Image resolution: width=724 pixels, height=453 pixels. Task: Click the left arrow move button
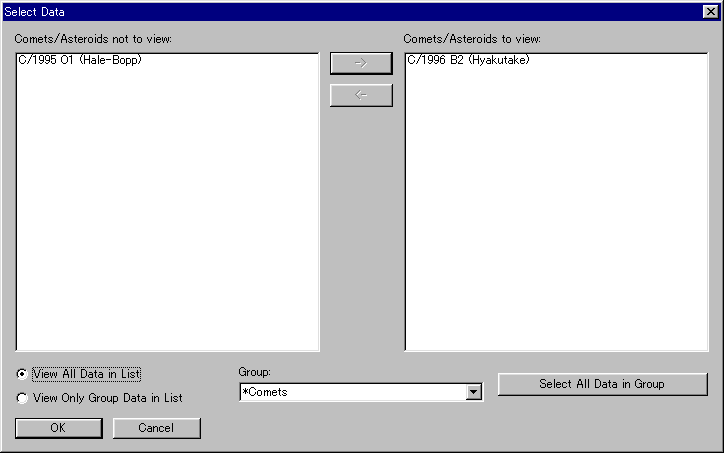point(361,95)
